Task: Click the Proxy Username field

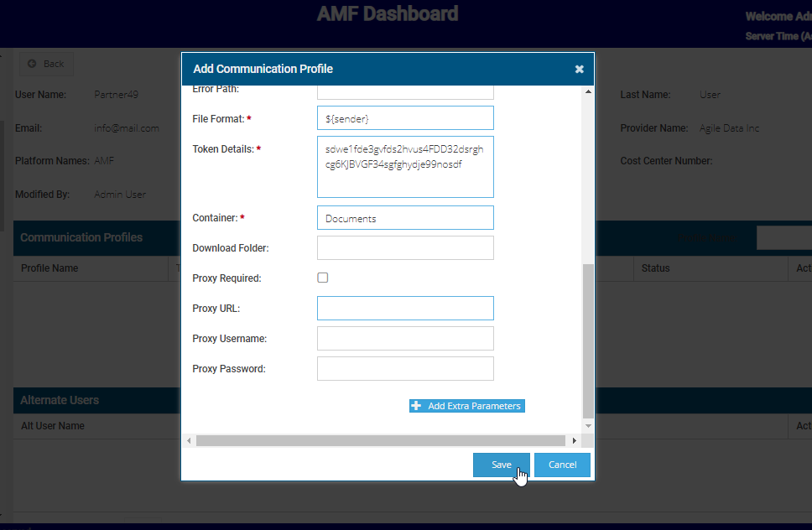Action: coord(405,338)
